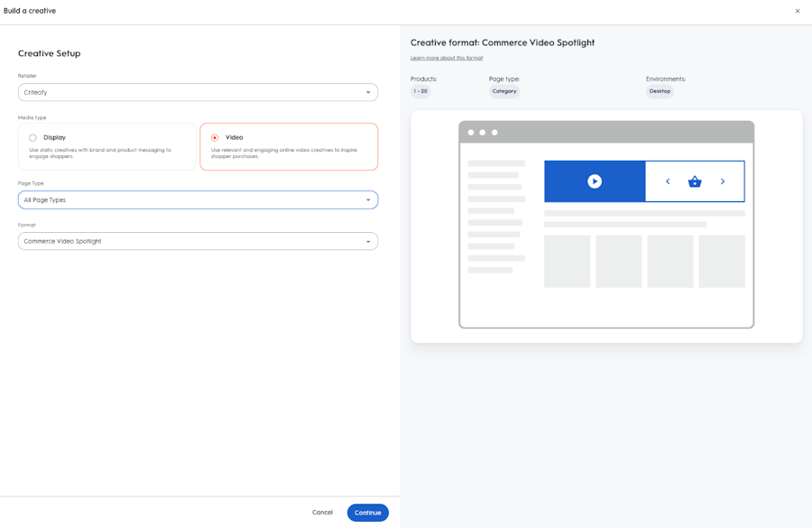Click the play icon in the preview
The height and width of the screenshot is (528, 812).
coord(595,181)
